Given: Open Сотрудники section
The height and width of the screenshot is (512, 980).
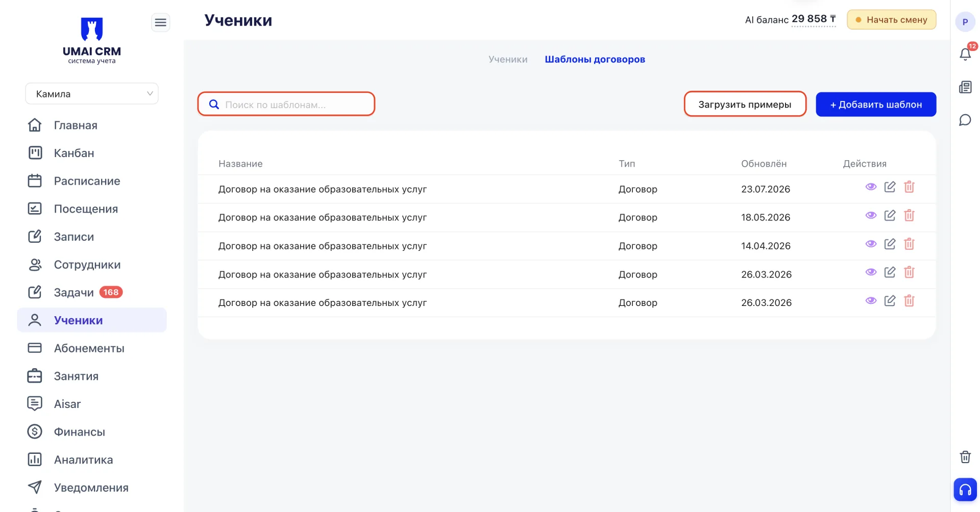Looking at the screenshot, I should coord(92,265).
